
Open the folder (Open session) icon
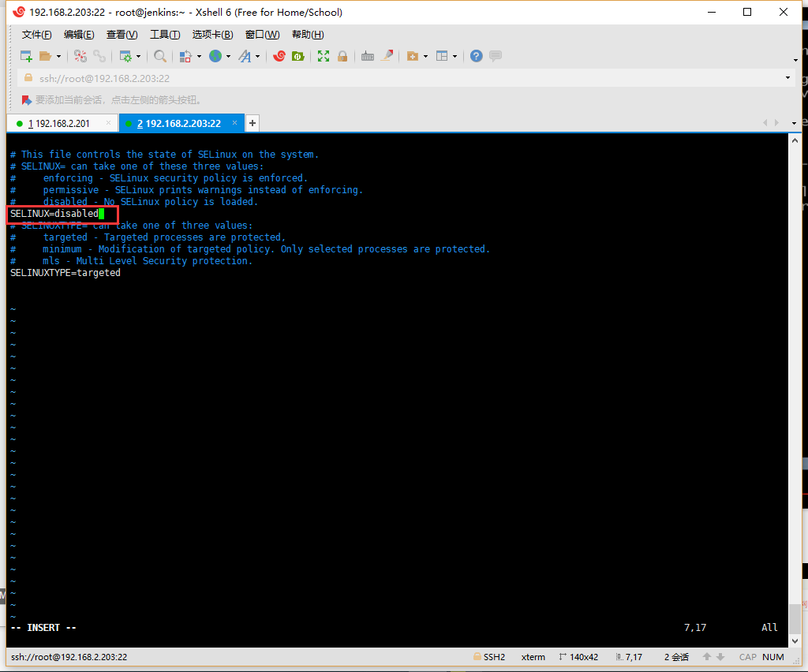(45, 56)
